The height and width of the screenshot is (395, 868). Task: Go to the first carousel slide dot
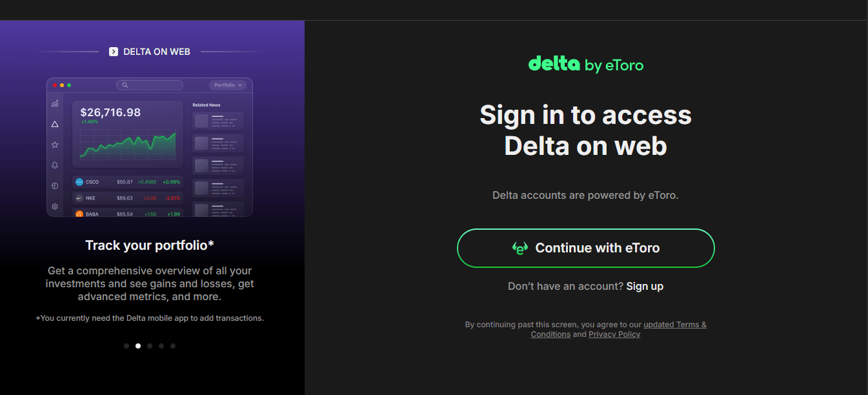coord(126,346)
